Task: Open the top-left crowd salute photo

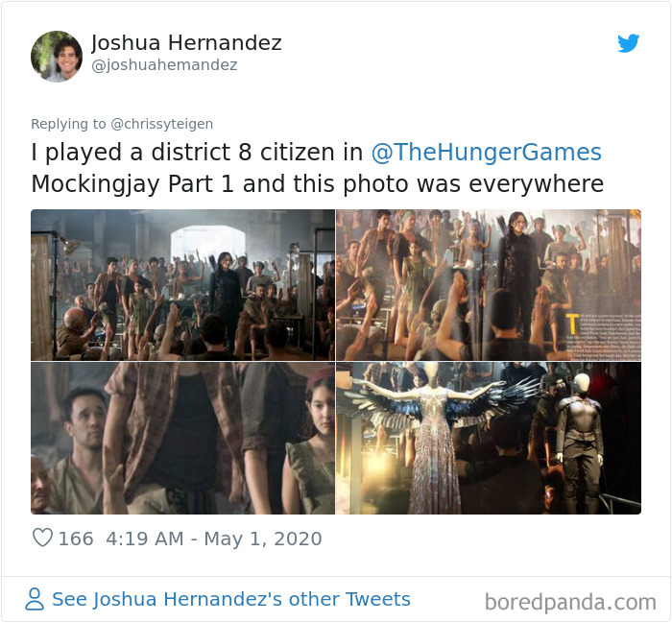Action: tap(182, 285)
